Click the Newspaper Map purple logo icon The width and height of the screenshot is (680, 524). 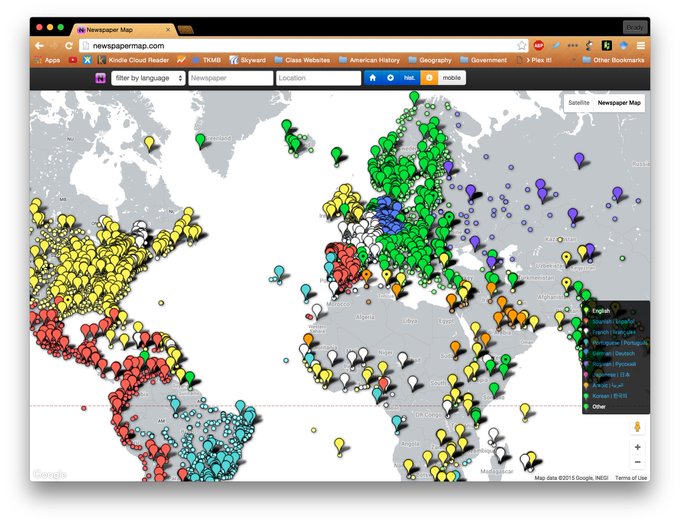101,77
